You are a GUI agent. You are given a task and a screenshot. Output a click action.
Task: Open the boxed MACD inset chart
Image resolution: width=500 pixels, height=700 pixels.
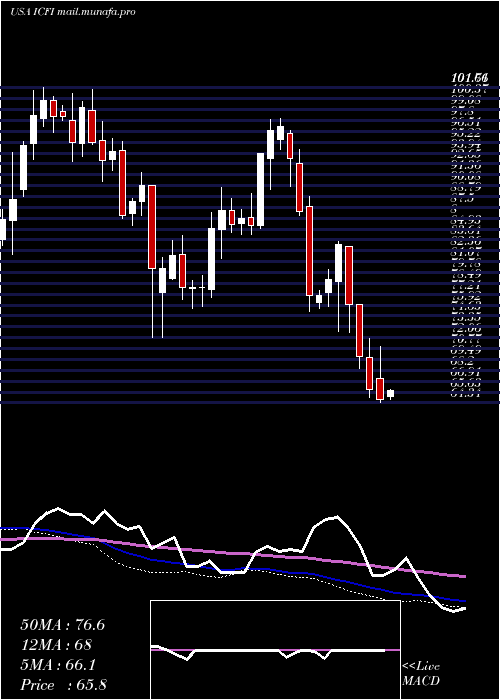(x=275, y=650)
